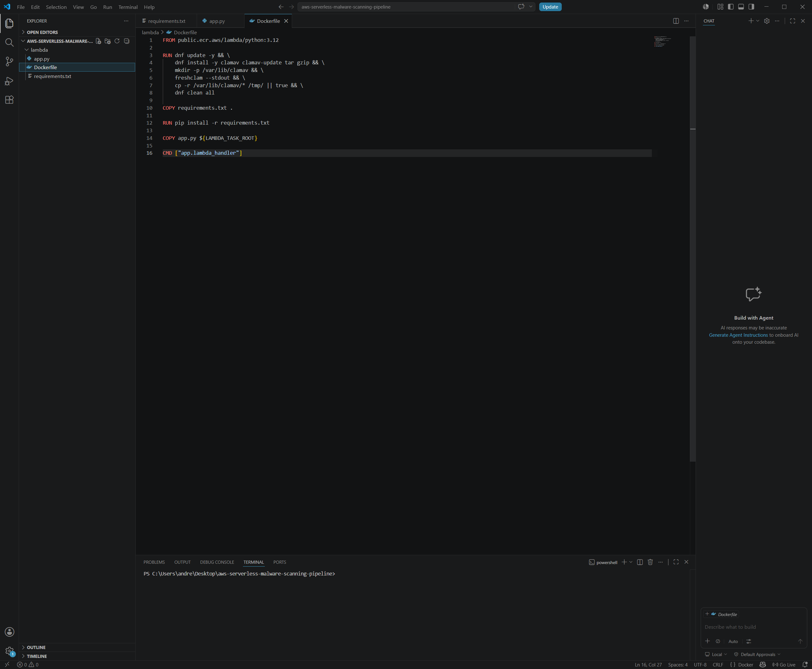Open the chat configure tools sliders icon
This screenshot has height=669, width=812.
click(x=748, y=642)
